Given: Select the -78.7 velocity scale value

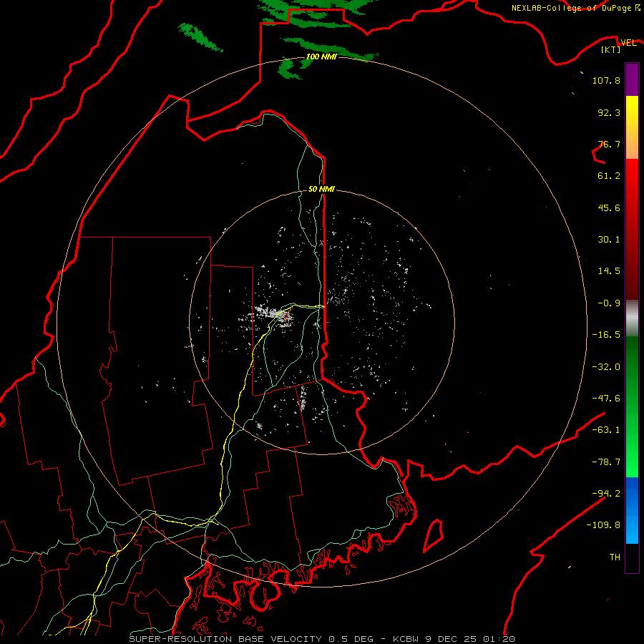Looking at the screenshot, I should tap(606, 462).
